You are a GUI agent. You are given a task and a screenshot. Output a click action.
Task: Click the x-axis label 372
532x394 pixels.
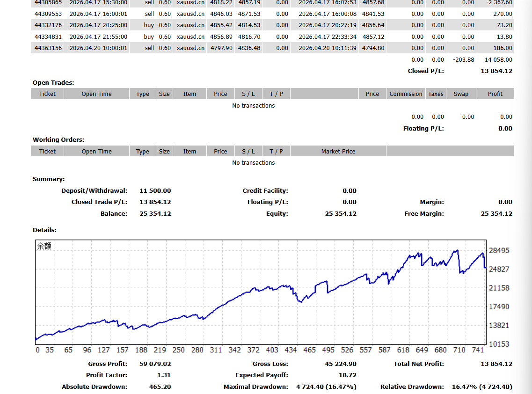253,350
